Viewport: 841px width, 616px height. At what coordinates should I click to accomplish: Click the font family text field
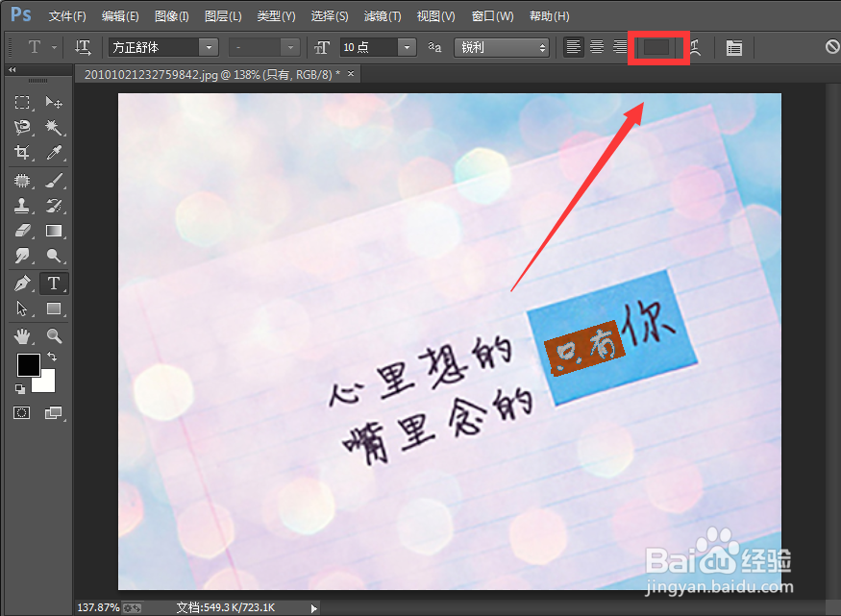(x=154, y=48)
